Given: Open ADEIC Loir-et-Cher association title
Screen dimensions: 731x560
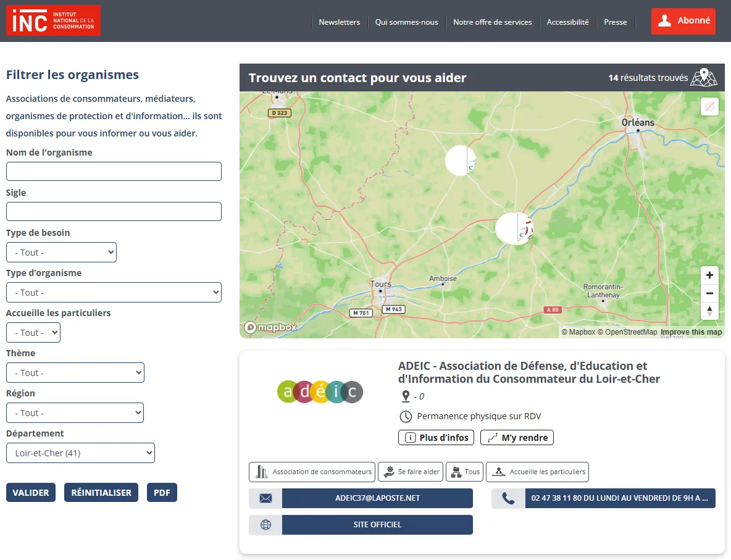Looking at the screenshot, I should click(x=529, y=372).
